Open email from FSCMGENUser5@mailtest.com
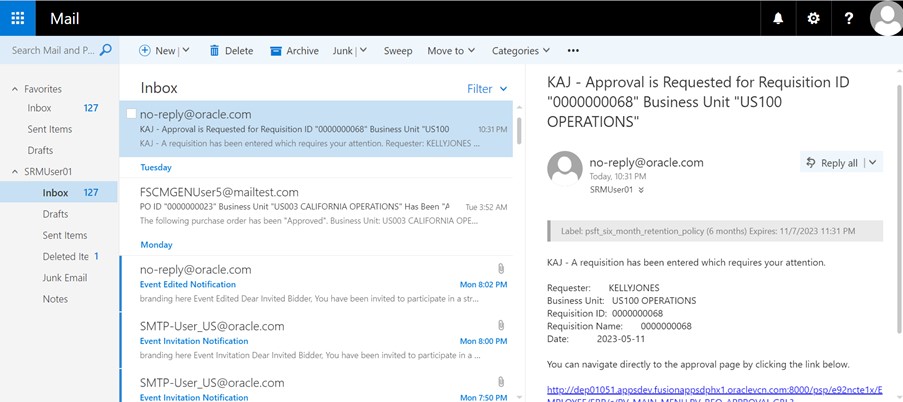Screen dimensions: 903x402 point(316,206)
